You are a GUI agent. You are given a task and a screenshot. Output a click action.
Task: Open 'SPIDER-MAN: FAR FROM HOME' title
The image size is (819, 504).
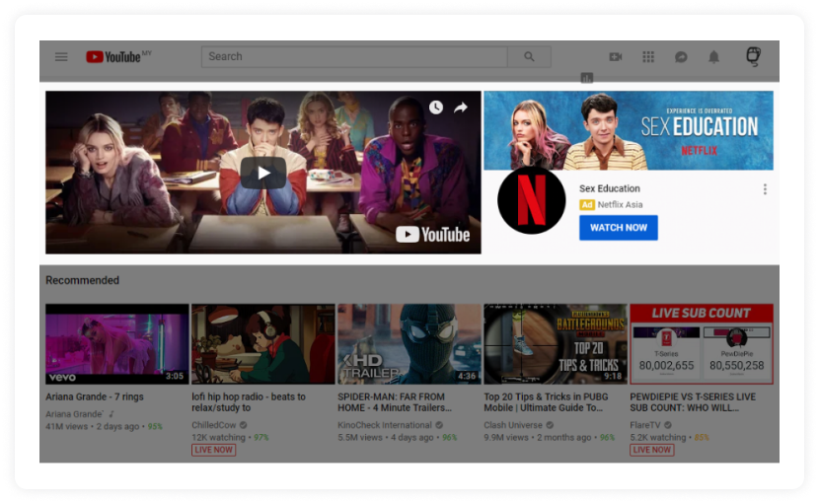coord(395,402)
